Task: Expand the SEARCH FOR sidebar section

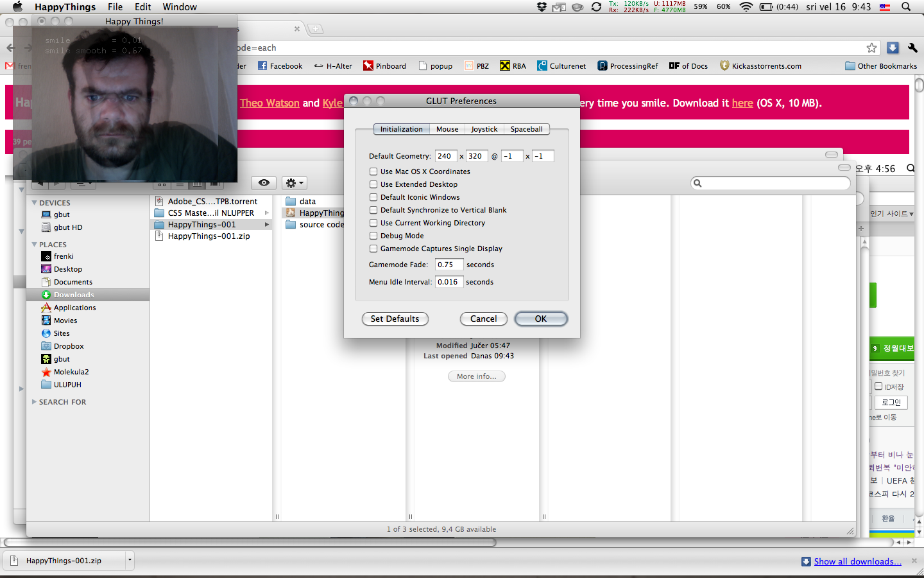Action: 35,402
